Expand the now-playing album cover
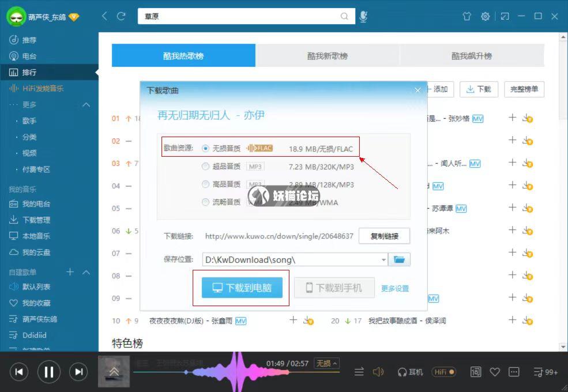 point(114,371)
